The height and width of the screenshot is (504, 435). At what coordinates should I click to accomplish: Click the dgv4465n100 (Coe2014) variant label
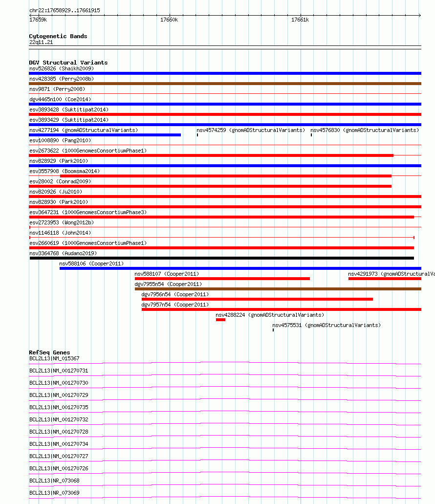(x=60, y=99)
